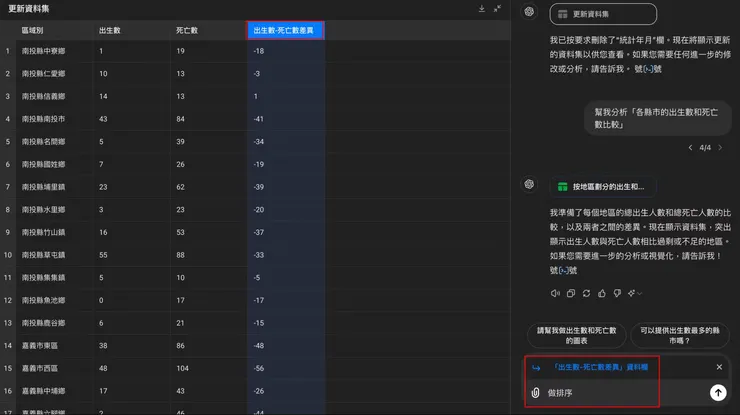This screenshot has width=740, height=415.
Task: Open the change model sparkle menu
Action: pyautogui.click(x=635, y=293)
